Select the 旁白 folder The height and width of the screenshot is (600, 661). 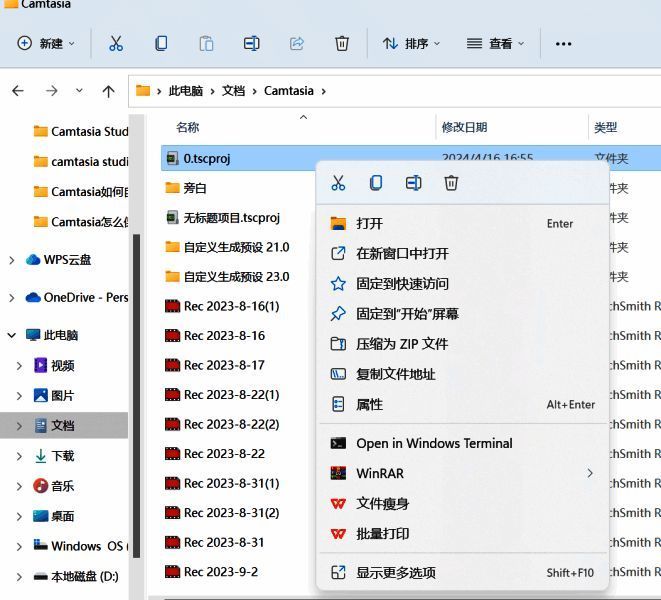click(x=185, y=188)
